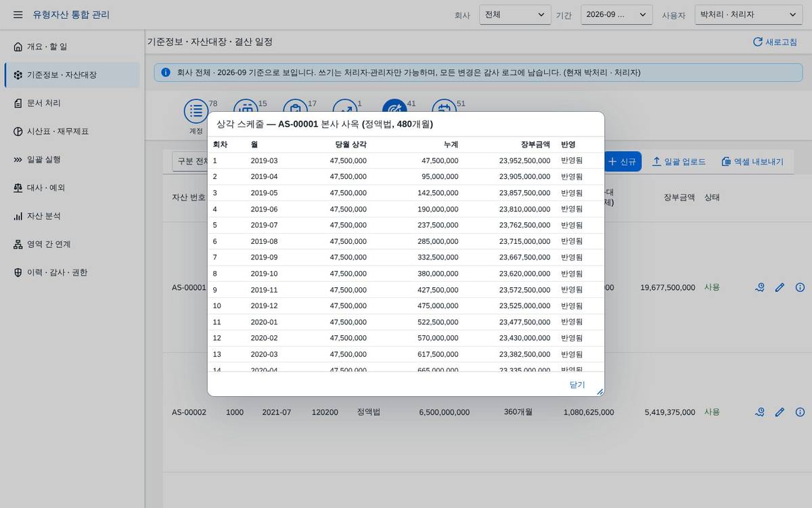Viewport: 812px width, 508px height.
Task: Select 기준정보 · 자산대장 in sidebar
Action: (x=72, y=75)
